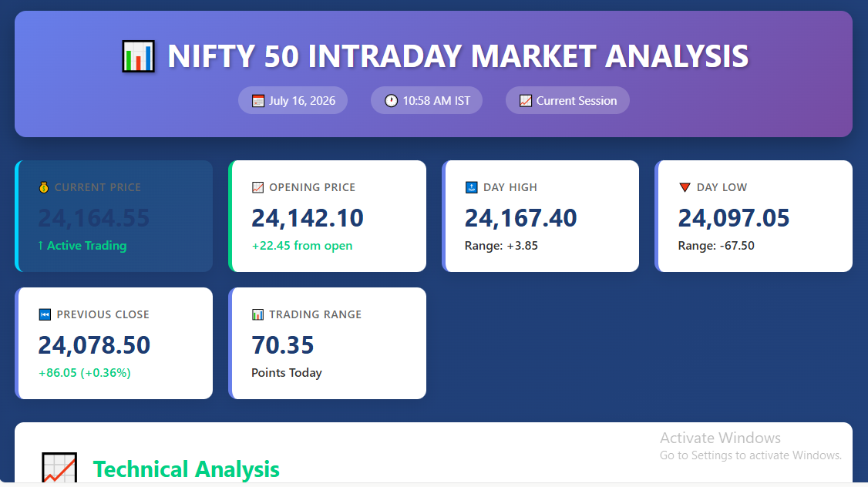Click the bar chart icon next to Trading Range
Viewport: 868px width, 487px height.
(x=257, y=314)
